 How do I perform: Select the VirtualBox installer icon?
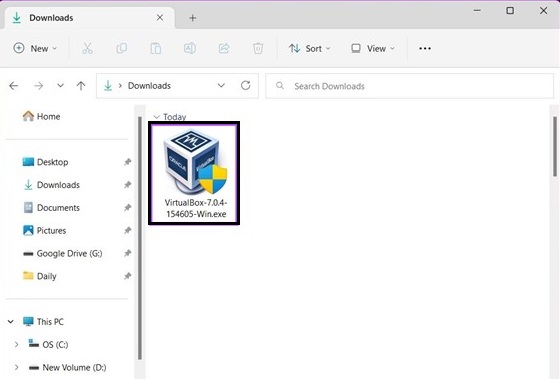coord(195,161)
